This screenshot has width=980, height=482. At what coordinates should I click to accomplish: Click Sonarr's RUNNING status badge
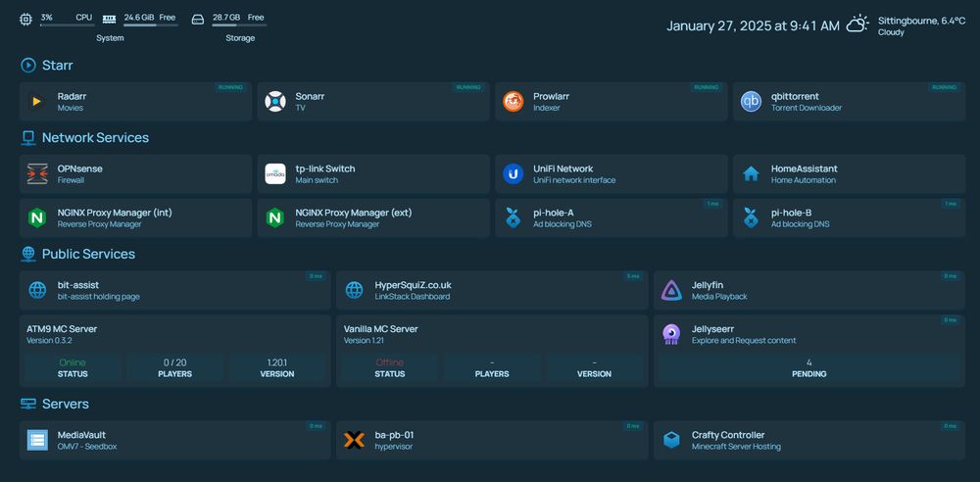pyautogui.click(x=468, y=87)
